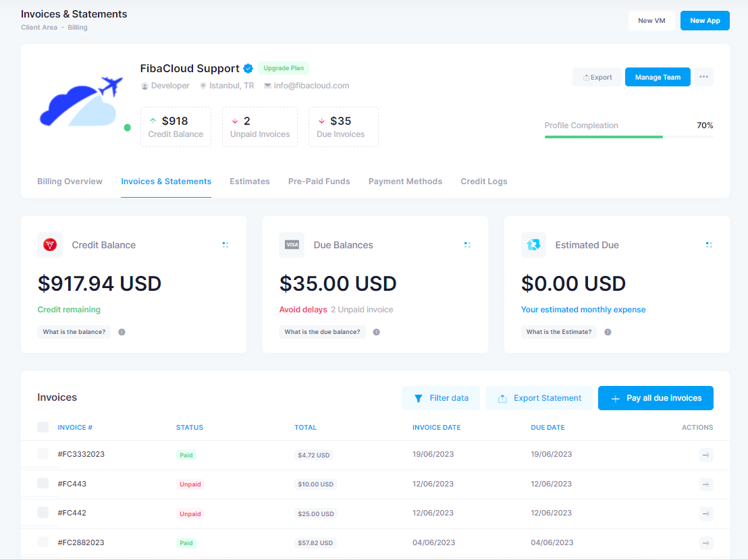Click the Upgrade Plan badge
The width and height of the screenshot is (748, 560).
(284, 68)
